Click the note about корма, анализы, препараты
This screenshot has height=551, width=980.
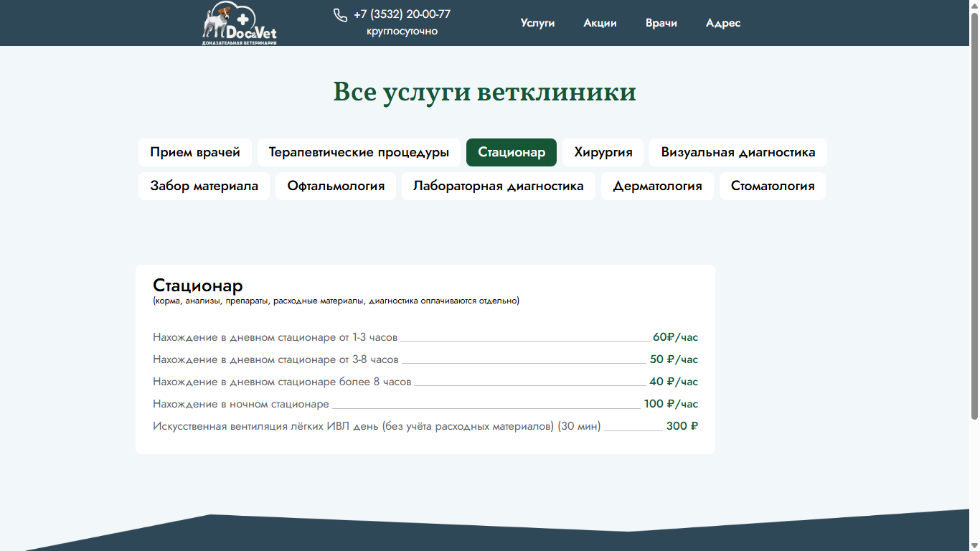click(x=336, y=301)
